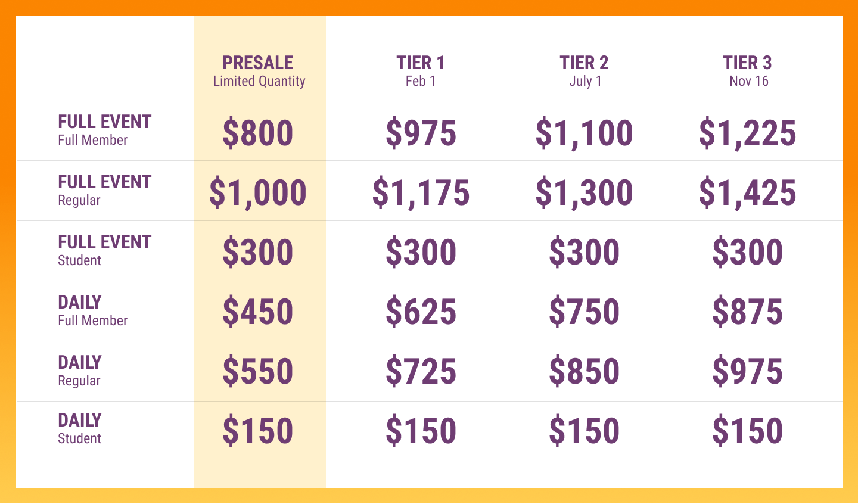The width and height of the screenshot is (858, 504).
Task: Click the $1,300 Tier 2 price
Action: pos(584,193)
